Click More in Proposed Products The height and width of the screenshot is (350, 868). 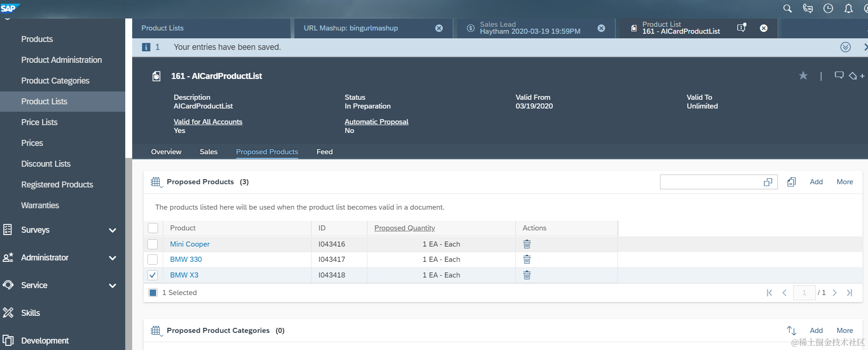pyautogui.click(x=845, y=182)
